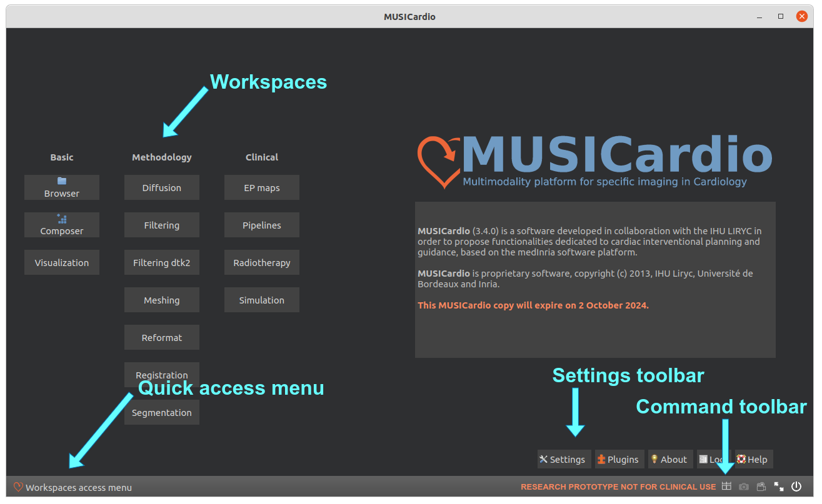Click the heart icon beside Workspaces access menu
The width and height of the screenshot is (822, 504).
click(x=18, y=487)
